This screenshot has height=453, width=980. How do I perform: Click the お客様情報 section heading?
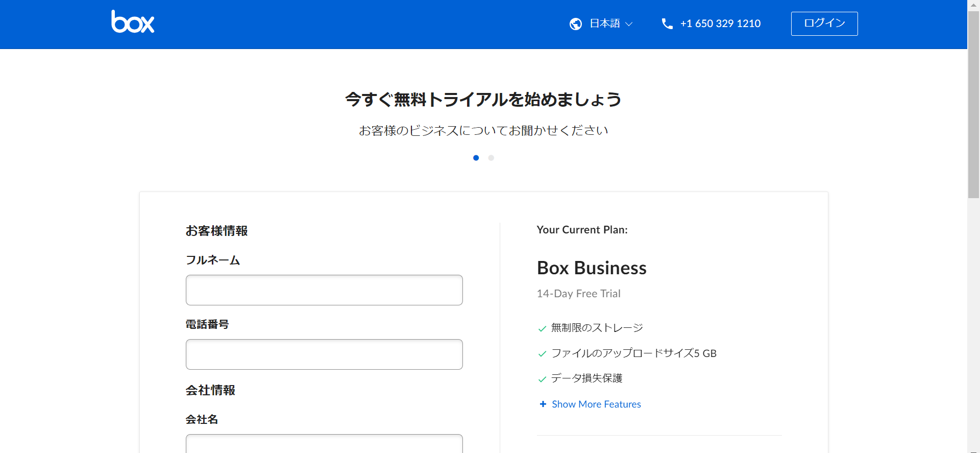click(216, 231)
